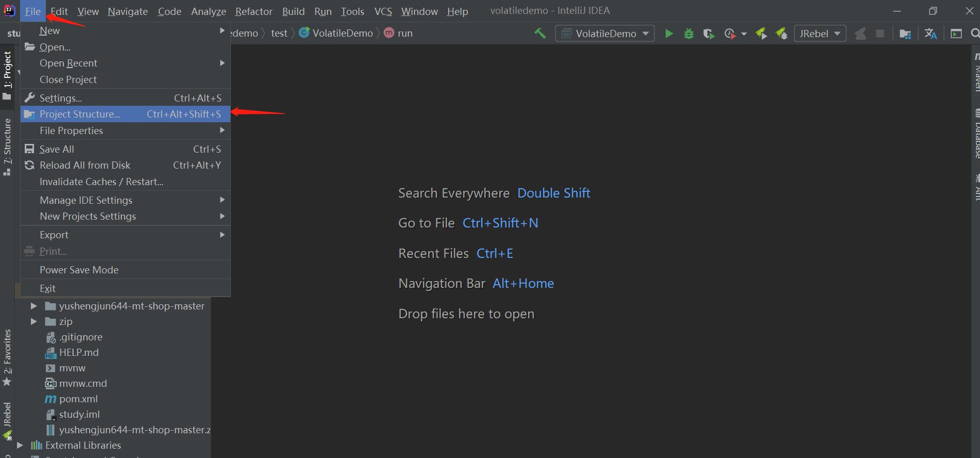Click the method icon next to run breadcrumb
980x458 pixels.
click(390, 32)
